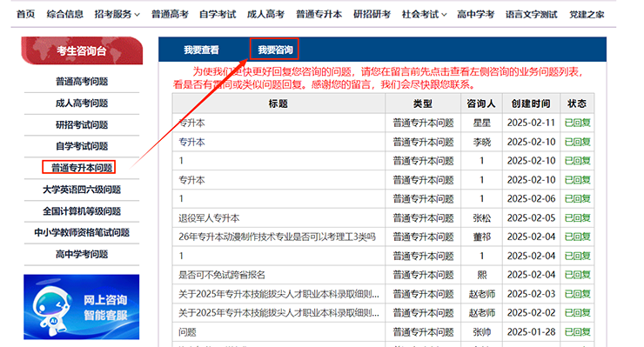Click the 咨询人 column header
Image resolution: width=644 pixels, height=347 pixels.
click(x=481, y=103)
